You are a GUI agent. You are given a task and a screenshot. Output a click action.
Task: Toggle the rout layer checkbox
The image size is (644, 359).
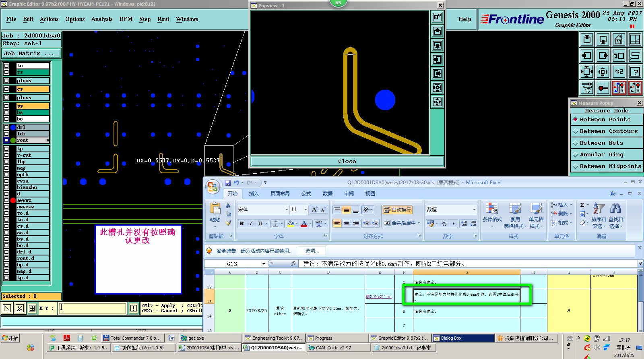(6, 140)
